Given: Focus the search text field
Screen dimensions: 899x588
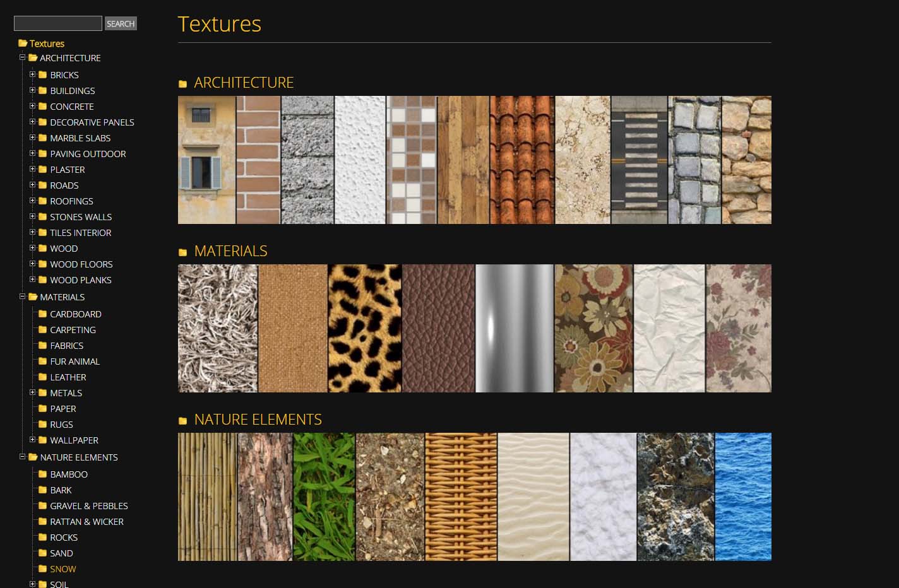Looking at the screenshot, I should (58, 23).
